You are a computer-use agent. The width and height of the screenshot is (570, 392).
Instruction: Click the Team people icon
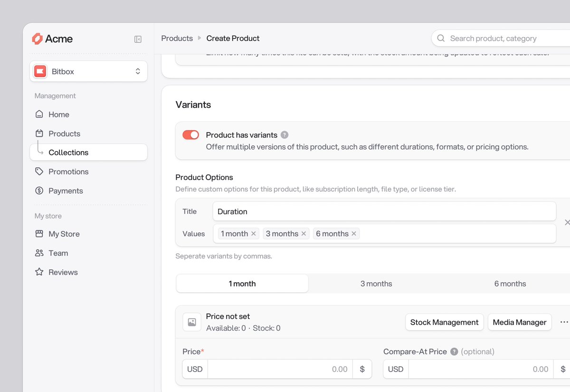point(39,253)
